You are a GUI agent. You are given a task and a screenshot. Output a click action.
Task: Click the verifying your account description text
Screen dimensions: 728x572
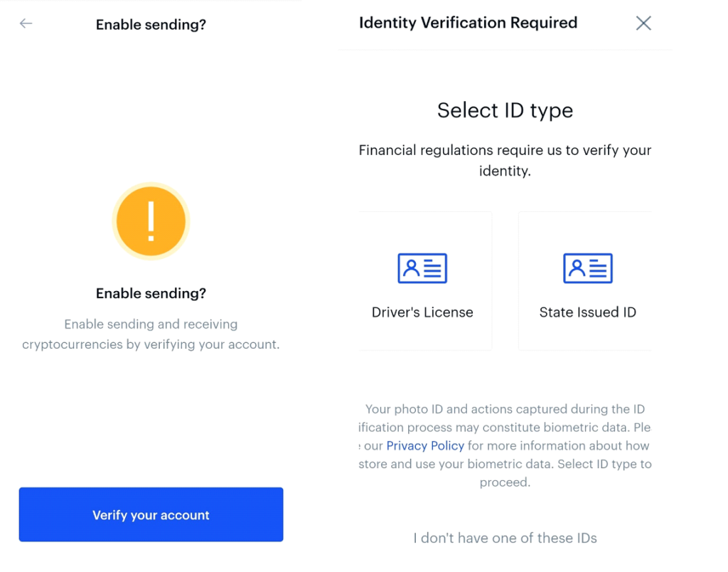click(x=151, y=334)
